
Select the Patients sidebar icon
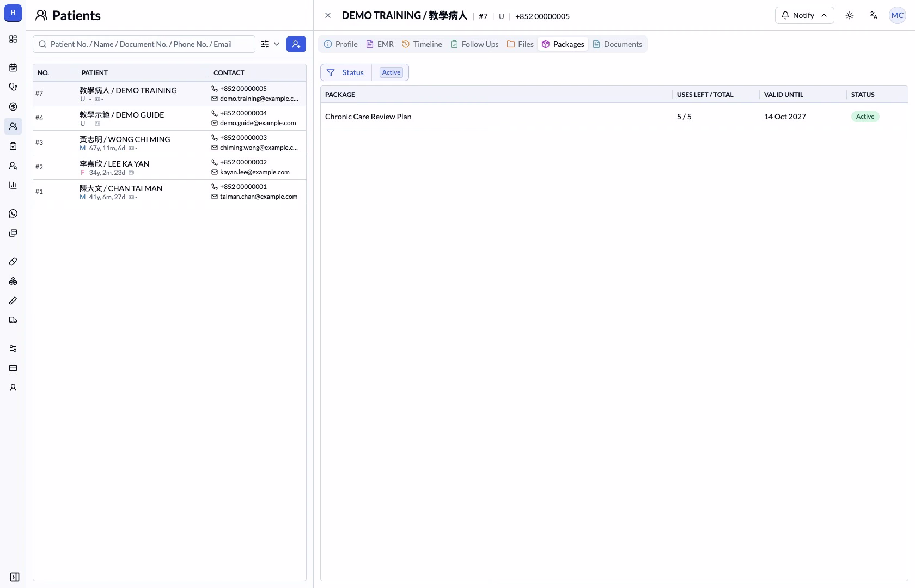pyautogui.click(x=13, y=126)
